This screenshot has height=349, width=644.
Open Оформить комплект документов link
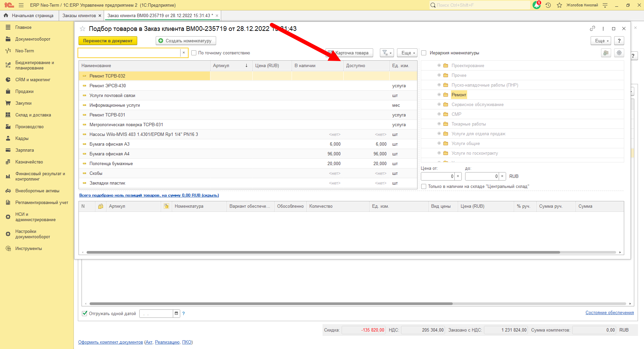[x=110, y=342]
